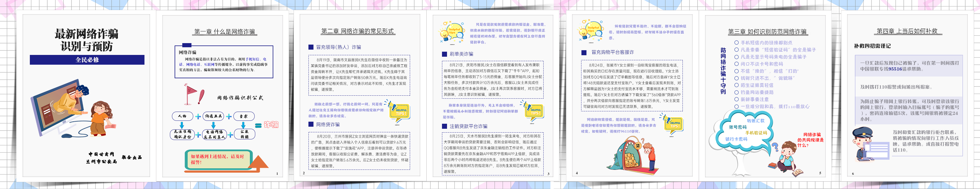Click the blue square marker beside 冒充购物平台客服诈

click(584, 53)
